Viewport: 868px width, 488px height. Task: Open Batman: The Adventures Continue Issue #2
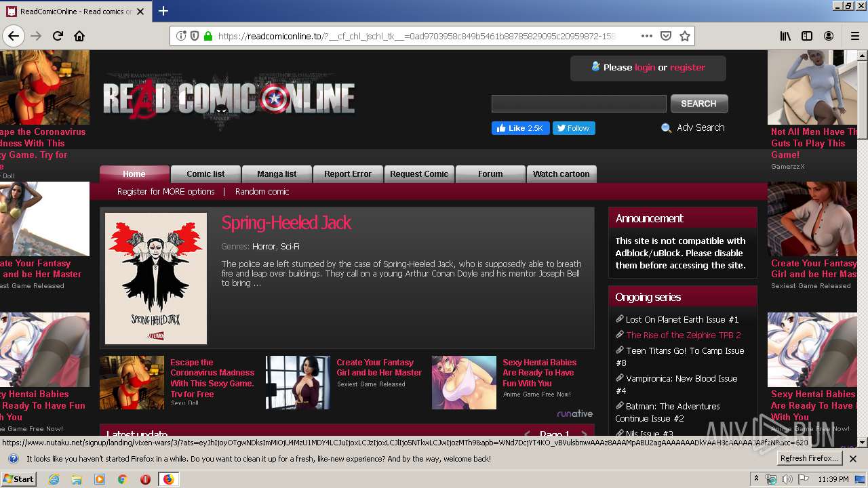point(667,412)
